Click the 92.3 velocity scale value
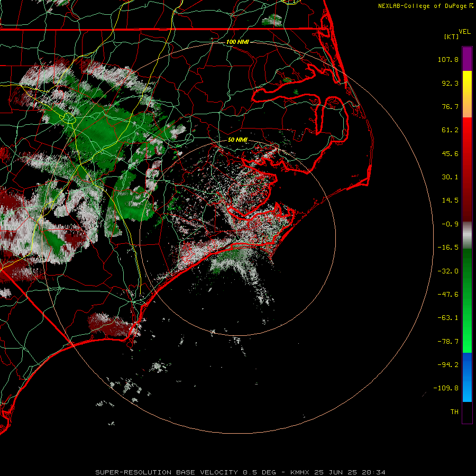Viewport: 476px width, 476px height. (450, 83)
